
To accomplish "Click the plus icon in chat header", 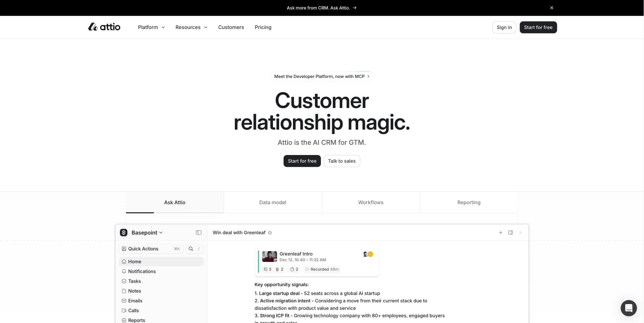I will pos(501,233).
